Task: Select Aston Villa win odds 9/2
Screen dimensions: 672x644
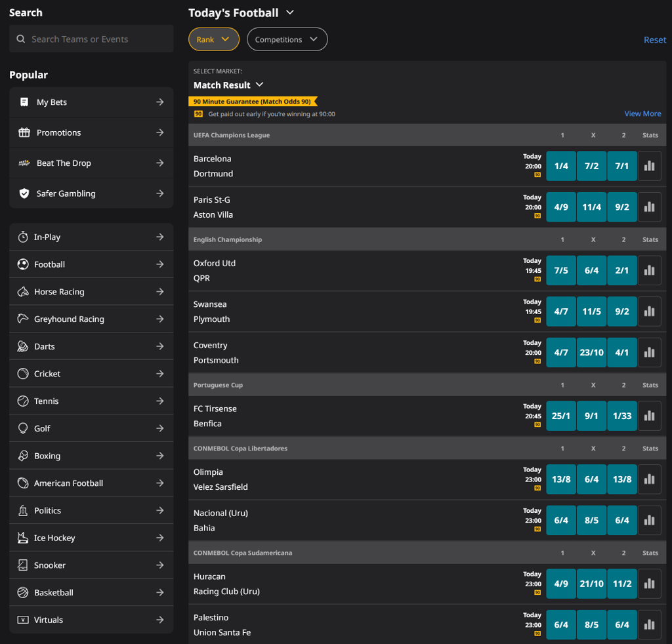Action: pos(622,207)
